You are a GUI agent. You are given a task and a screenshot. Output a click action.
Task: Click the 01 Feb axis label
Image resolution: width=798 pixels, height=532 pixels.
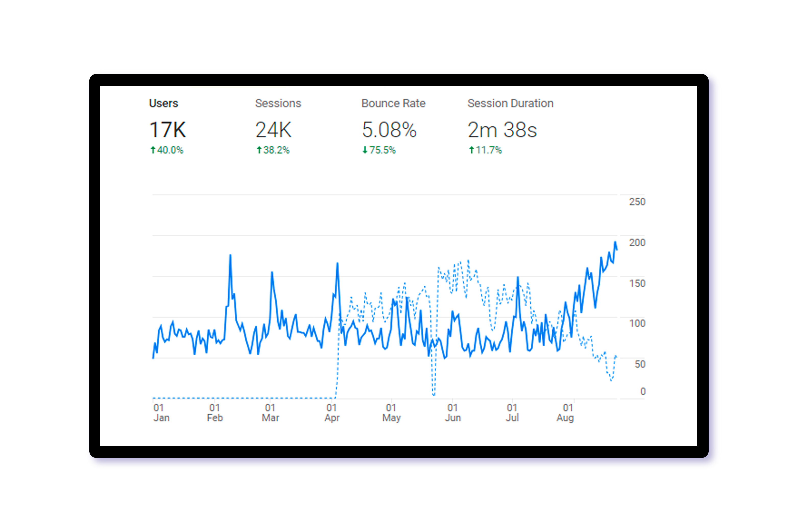click(x=215, y=413)
